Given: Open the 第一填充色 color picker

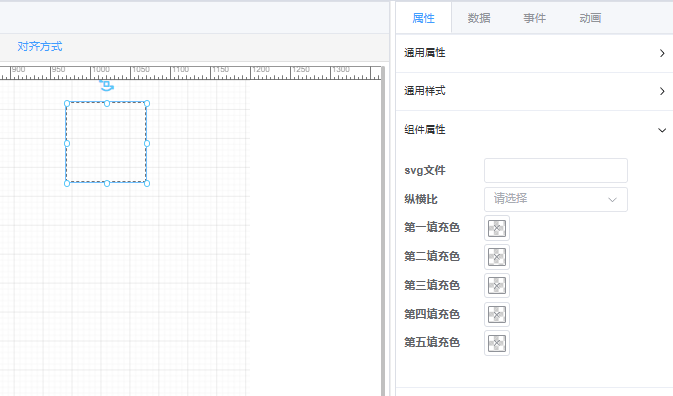Looking at the screenshot, I should [x=497, y=228].
